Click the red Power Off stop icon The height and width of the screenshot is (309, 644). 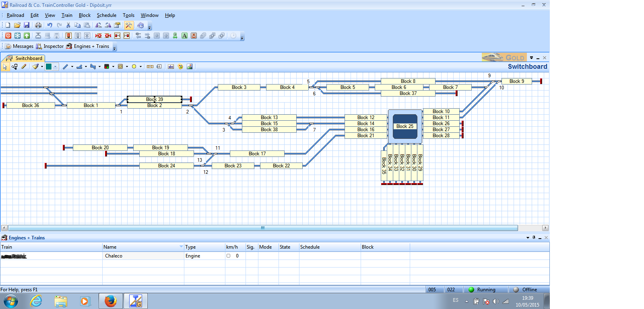pyautogui.click(x=8, y=36)
